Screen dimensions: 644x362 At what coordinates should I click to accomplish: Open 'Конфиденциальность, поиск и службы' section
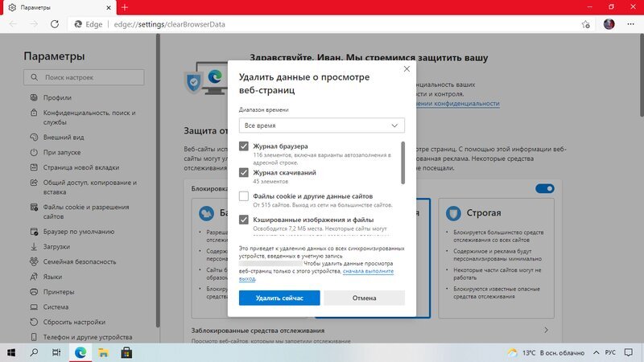click(89, 117)
